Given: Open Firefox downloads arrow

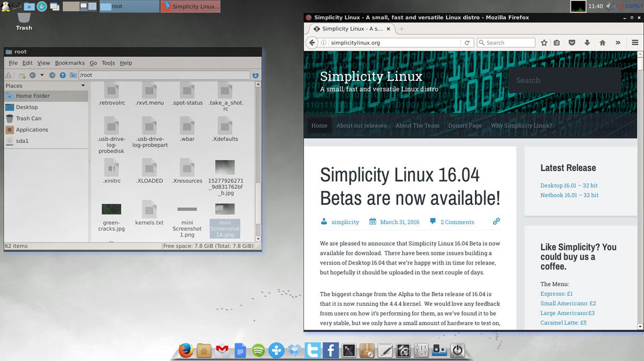Looking at the screenshot, I should click(587, 42).
